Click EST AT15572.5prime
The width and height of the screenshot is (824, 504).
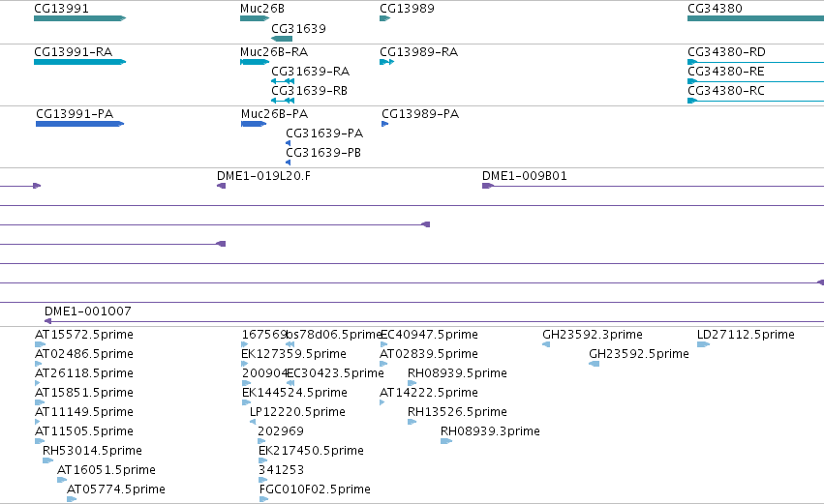(x=84, y=335)
